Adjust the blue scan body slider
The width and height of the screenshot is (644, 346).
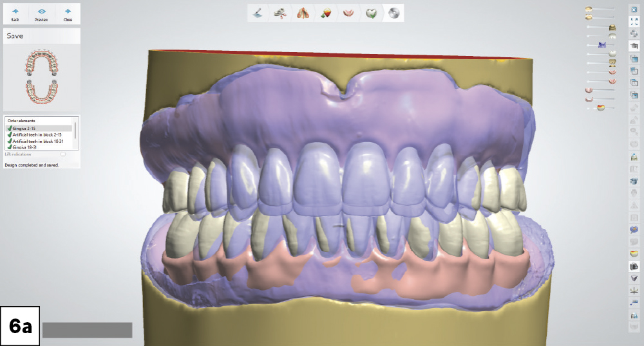pos(601,44)
